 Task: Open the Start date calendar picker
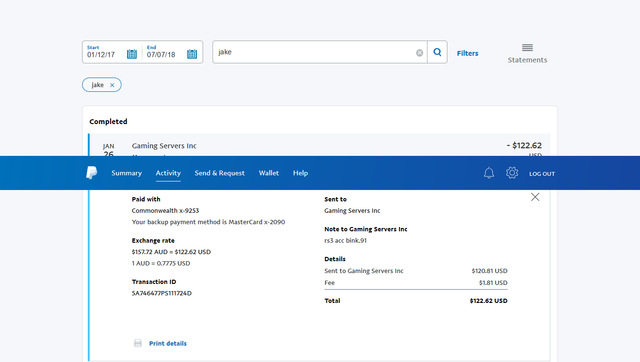pos(131,54)
